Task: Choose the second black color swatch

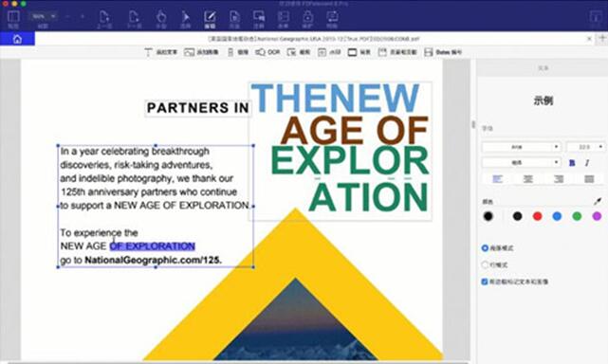Action: (517, 216)
